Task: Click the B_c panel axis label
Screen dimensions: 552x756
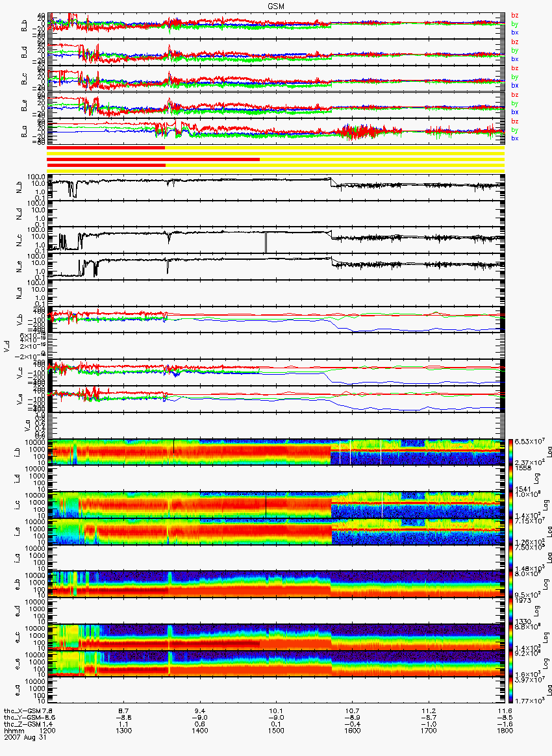Action: (24, 78)
